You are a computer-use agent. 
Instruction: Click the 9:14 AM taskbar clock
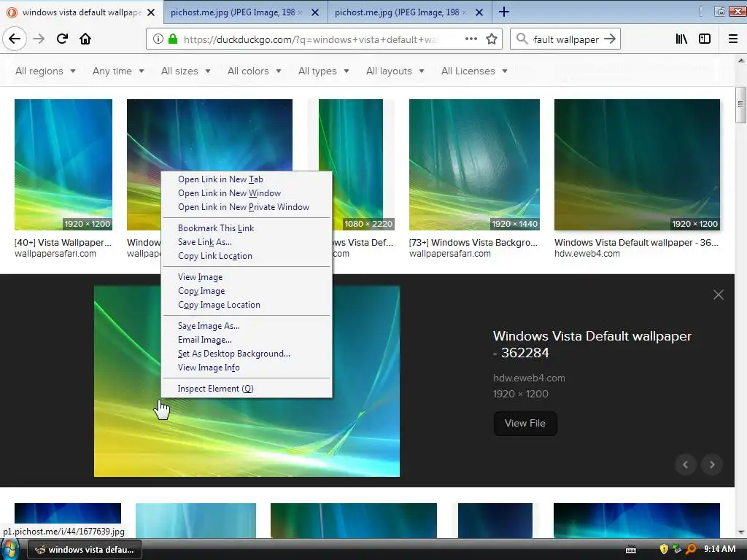pos(719,549)
